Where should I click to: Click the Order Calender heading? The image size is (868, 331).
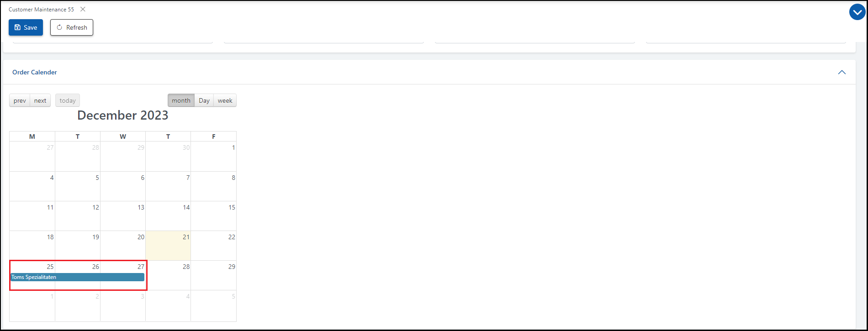click(x=35, y=72)
